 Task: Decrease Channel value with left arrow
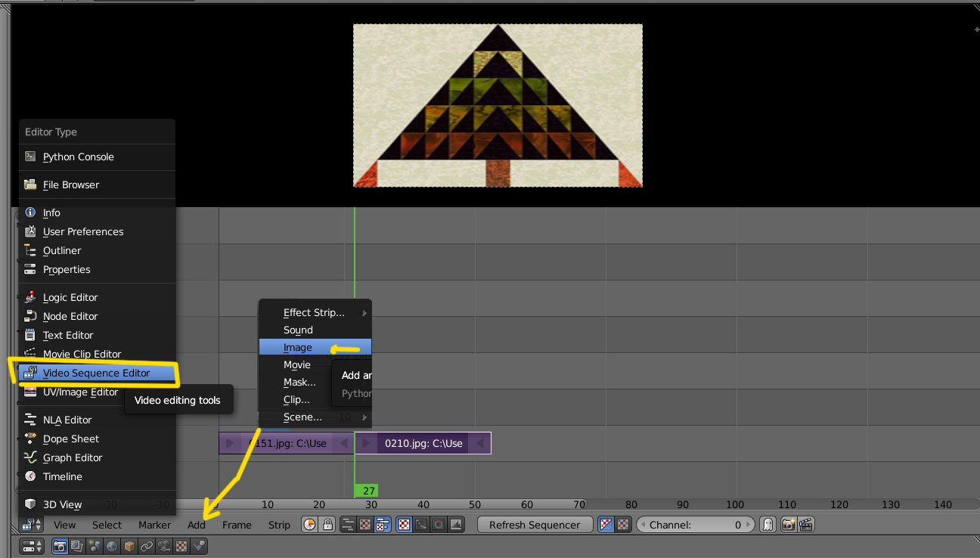(644, 525)
